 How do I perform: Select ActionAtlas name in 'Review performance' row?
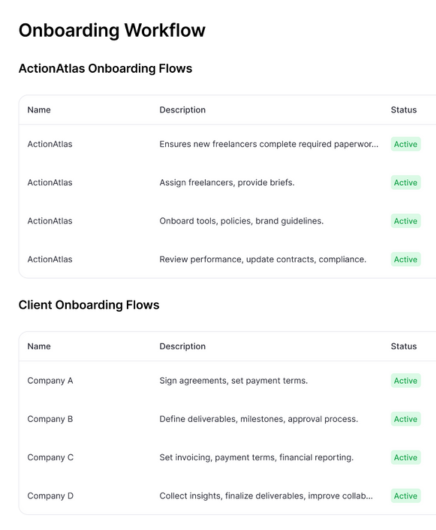click(x=50, y=259)
